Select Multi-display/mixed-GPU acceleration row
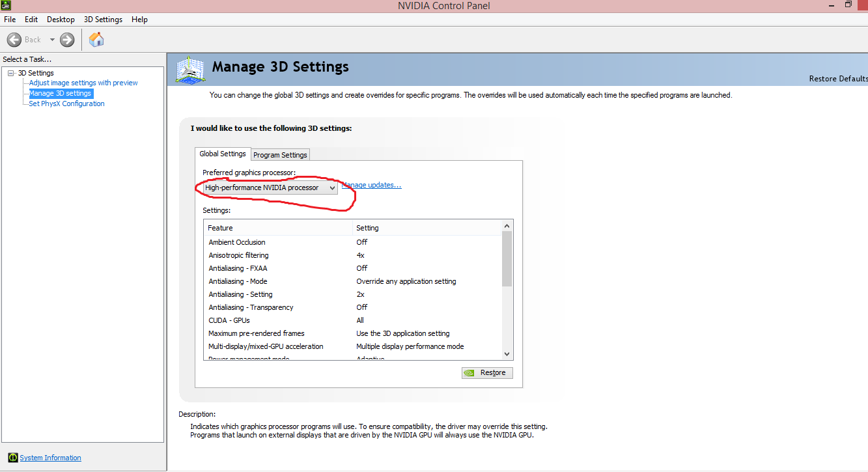The height and width of the screenshot is (472, 868). click(353, 346)
